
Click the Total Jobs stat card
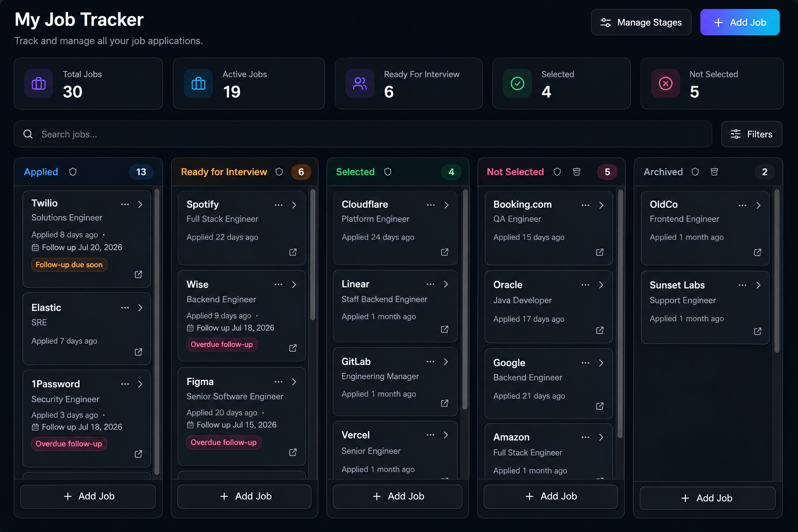pyautogui.click(x=88, y=84)
